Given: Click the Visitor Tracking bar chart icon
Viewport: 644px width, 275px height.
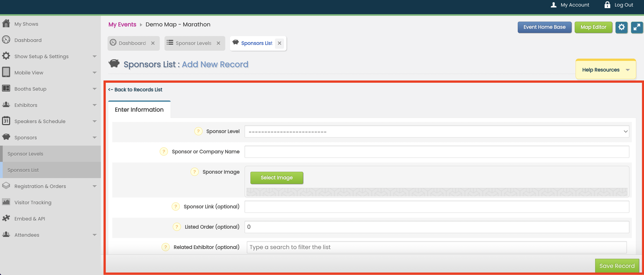Looking at the screenshot, I should point(6,202).
